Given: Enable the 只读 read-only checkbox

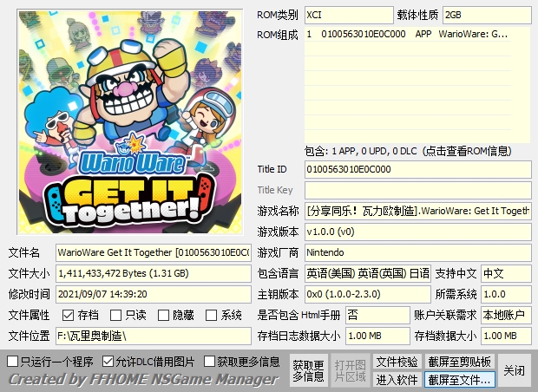Looking at the screenshot, I should click(117, 315).
